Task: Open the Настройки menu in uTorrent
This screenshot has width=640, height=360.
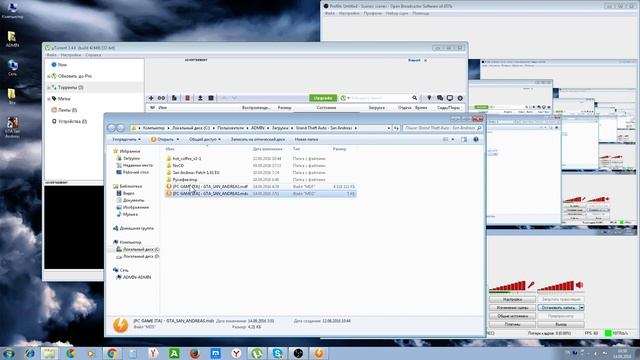Action: coord(71,55)
